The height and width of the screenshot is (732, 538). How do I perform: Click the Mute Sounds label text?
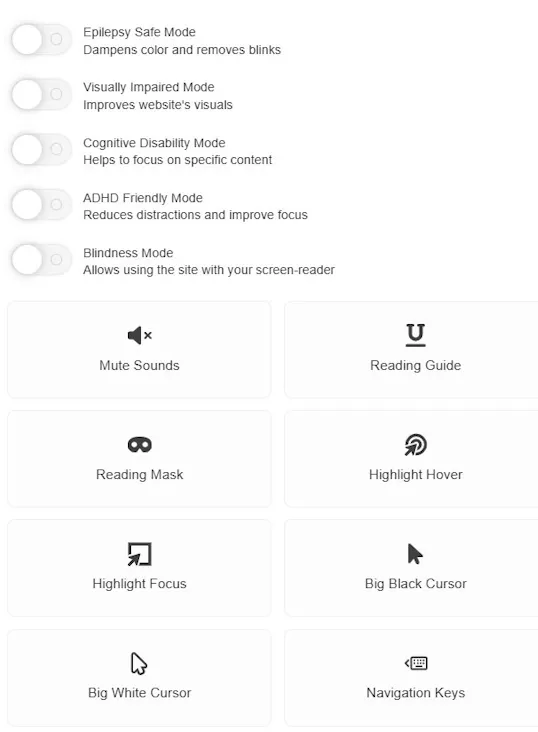click(139, 365)
